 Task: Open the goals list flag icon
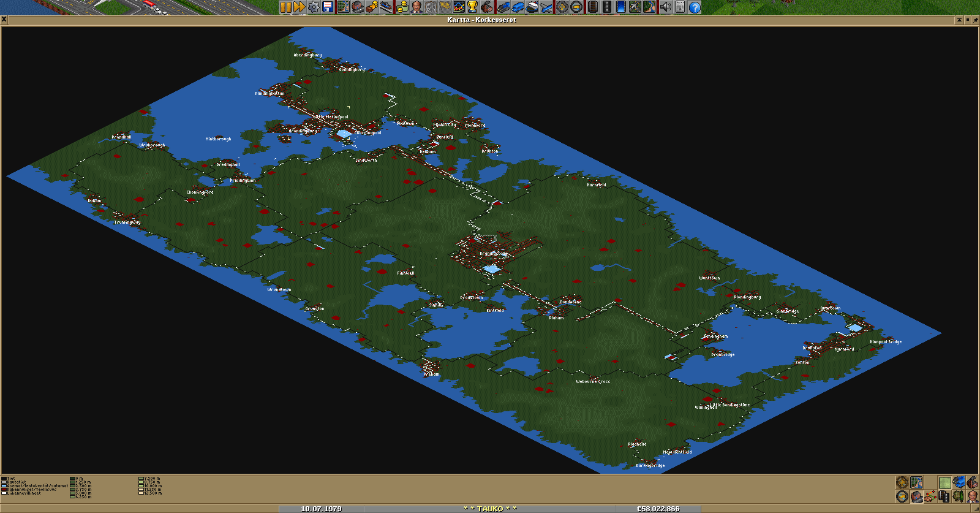point(445,7)
